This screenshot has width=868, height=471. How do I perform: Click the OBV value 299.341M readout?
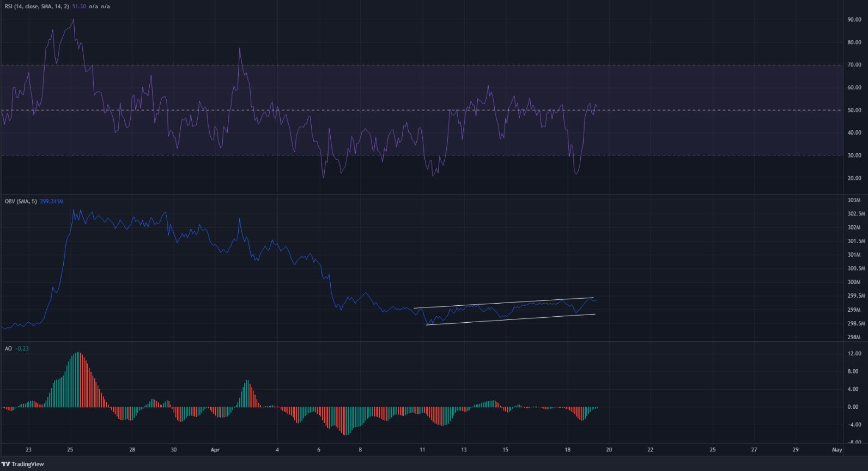(x=53, y=202)
